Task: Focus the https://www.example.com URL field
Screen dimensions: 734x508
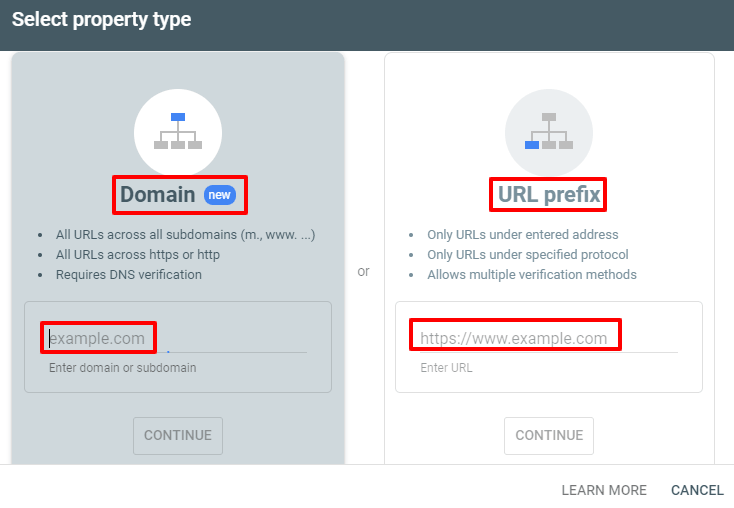Action: [x=549, y=339]
